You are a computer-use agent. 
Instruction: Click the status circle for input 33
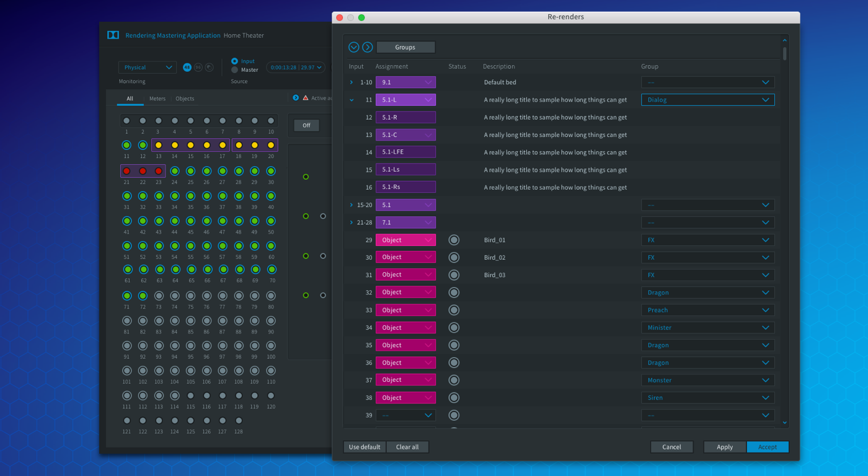454,310
